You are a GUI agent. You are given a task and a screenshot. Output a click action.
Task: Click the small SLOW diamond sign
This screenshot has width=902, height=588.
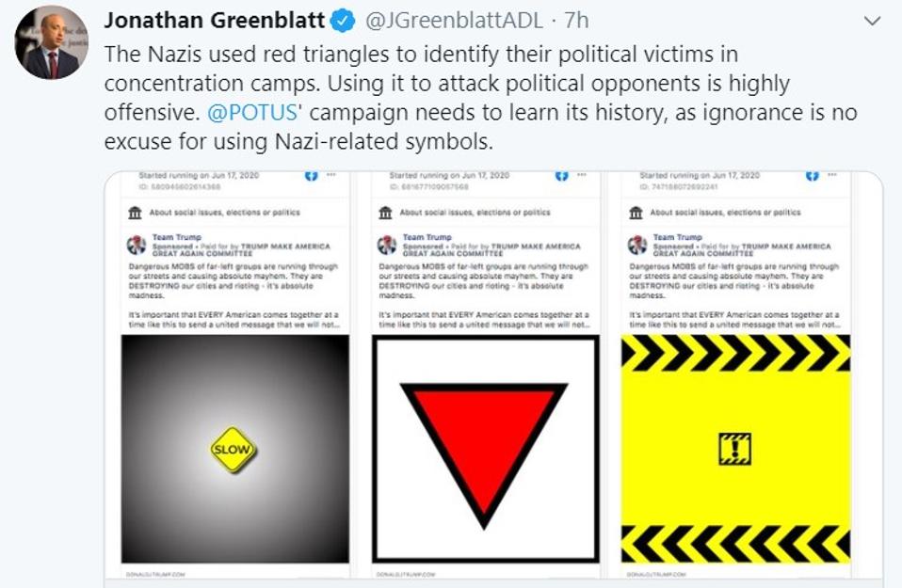pos(233,450)
